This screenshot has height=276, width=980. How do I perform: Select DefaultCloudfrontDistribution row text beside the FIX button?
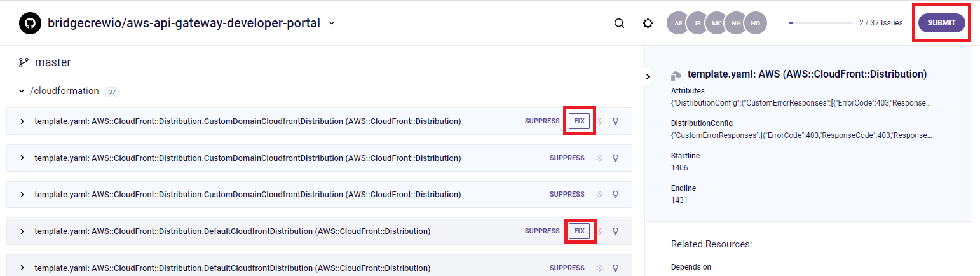tap(233, 231)
